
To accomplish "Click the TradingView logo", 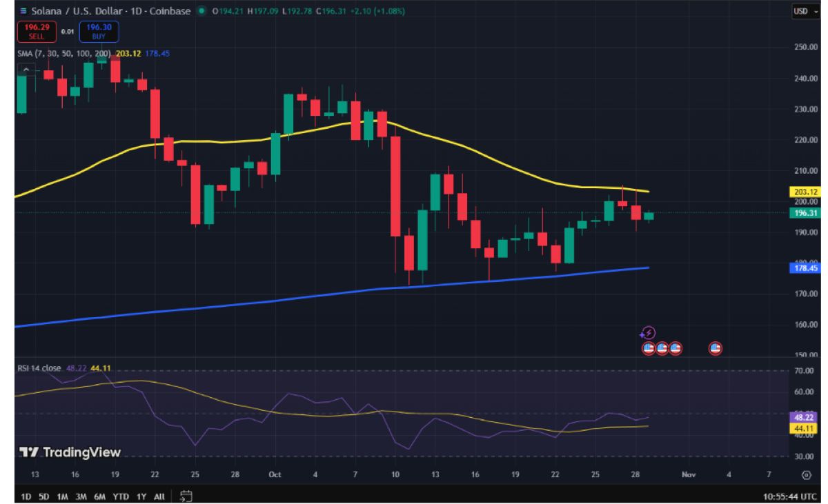I will coord(70,452).
